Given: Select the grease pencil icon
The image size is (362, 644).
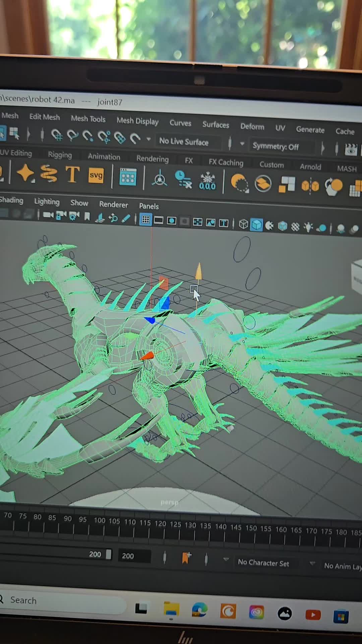Looking at the screenshot, I should click(x=126, y=219).
